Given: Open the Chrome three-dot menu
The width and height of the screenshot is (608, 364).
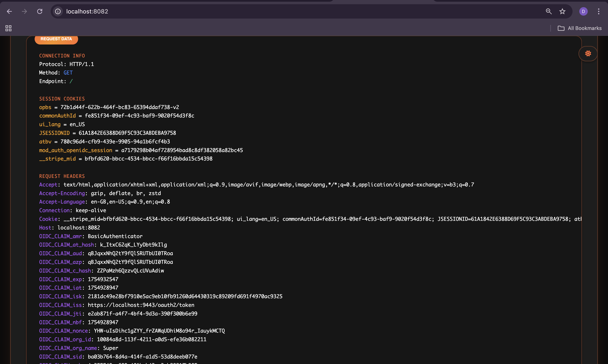Looking at the screenshot, I should pyautogui.click(x=599, y=11).
